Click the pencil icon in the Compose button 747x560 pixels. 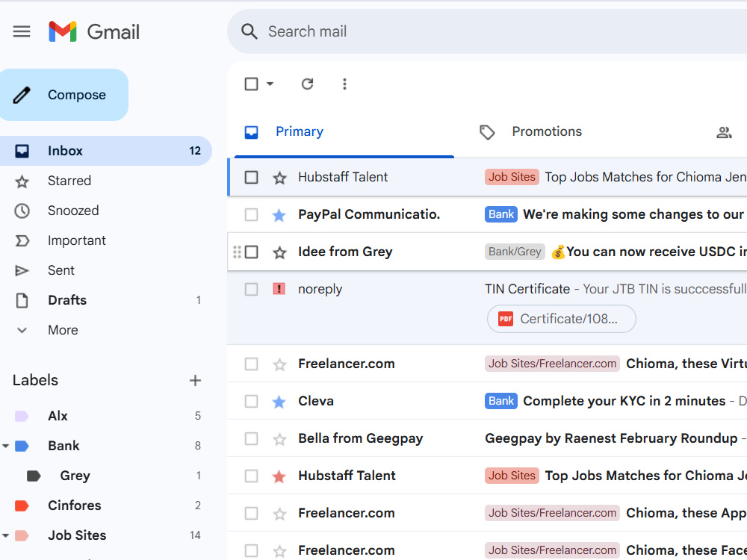(x=22, y=95)
